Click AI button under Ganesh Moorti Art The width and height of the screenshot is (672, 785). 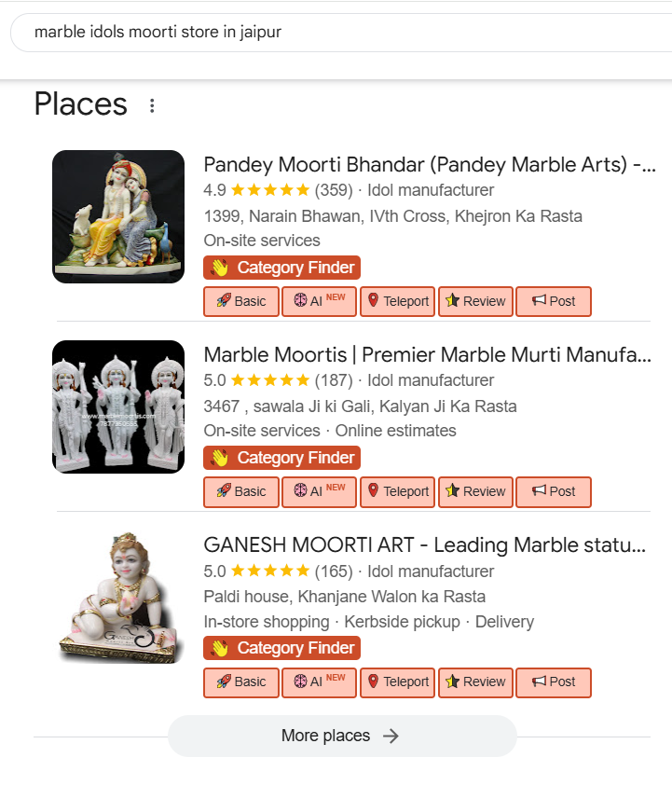click(319, 682)
